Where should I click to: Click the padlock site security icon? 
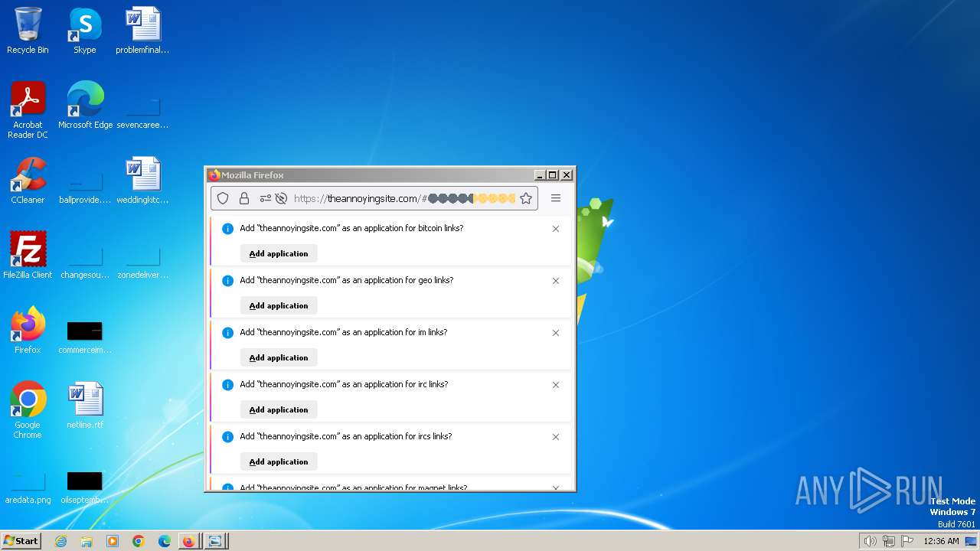click(244, 198)
